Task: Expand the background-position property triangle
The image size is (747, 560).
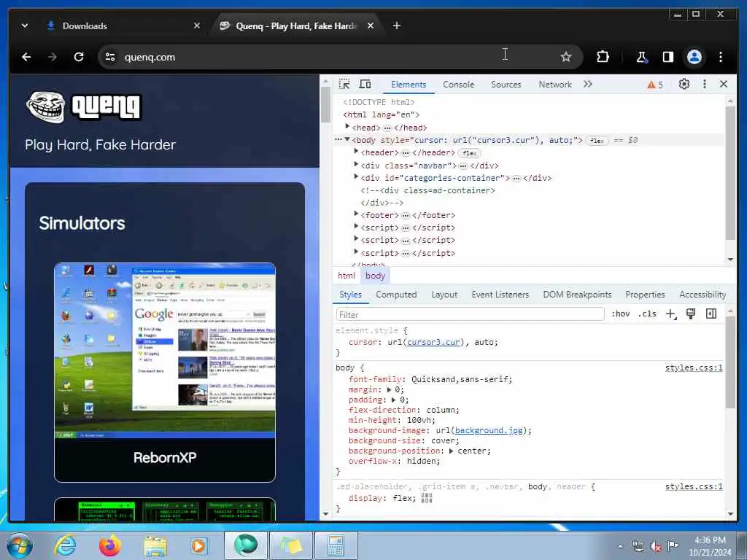Action: coord(451,451)
